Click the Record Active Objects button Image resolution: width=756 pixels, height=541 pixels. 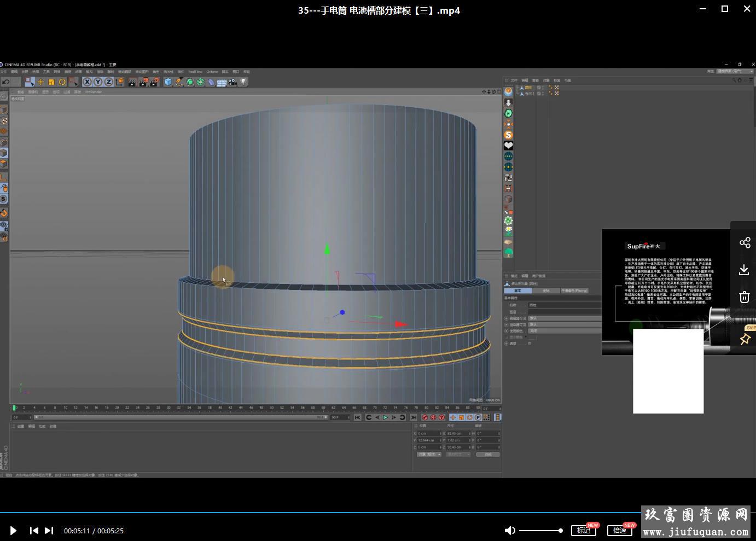pos(424,417)
